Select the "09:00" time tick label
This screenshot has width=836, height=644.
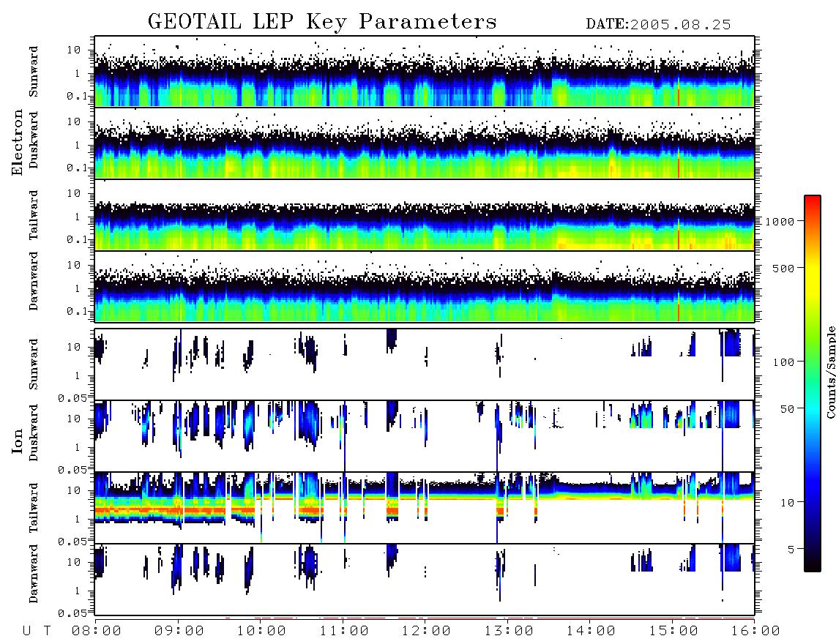[x=179, y=632]
